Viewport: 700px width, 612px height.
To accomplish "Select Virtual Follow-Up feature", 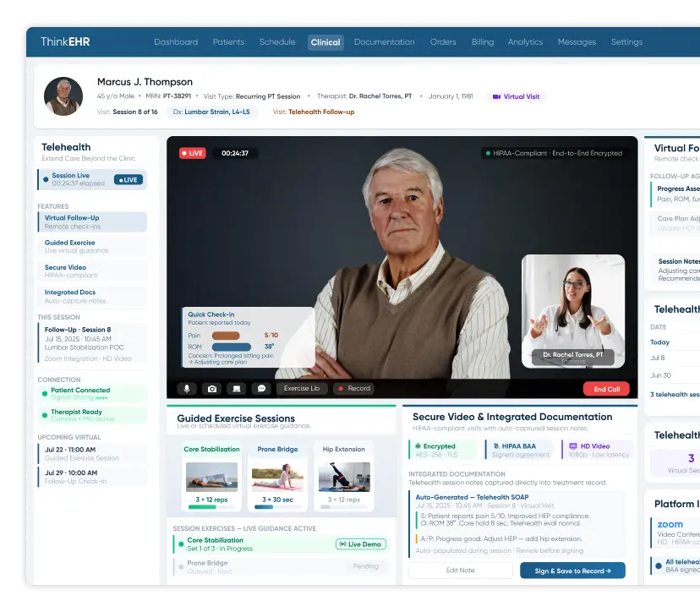I will click(92, 221).
